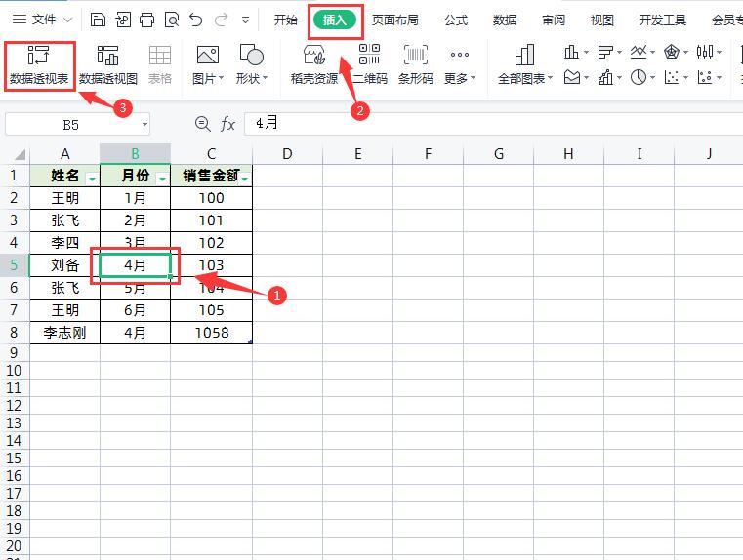Select column D header

click(287, 154)
